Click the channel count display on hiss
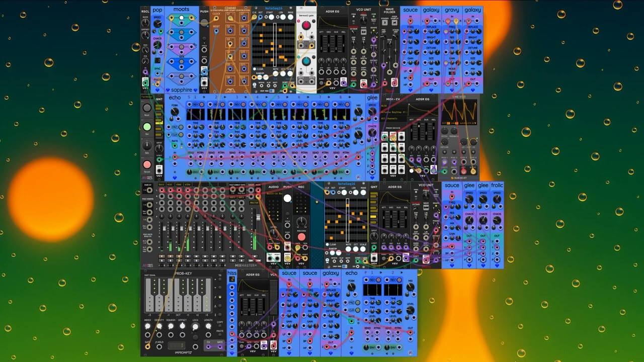 coord(232,280)
